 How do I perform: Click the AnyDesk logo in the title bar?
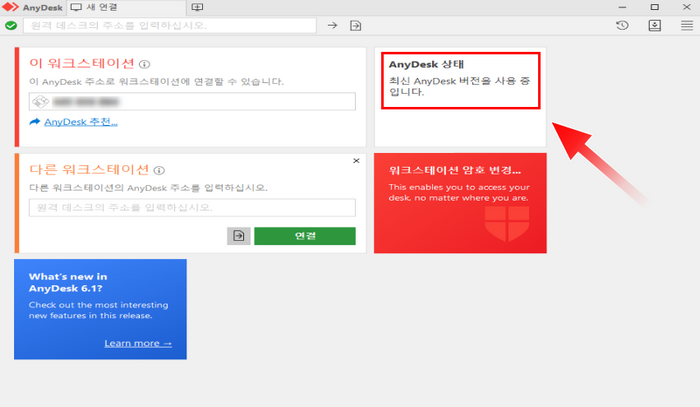coord(10,7)
